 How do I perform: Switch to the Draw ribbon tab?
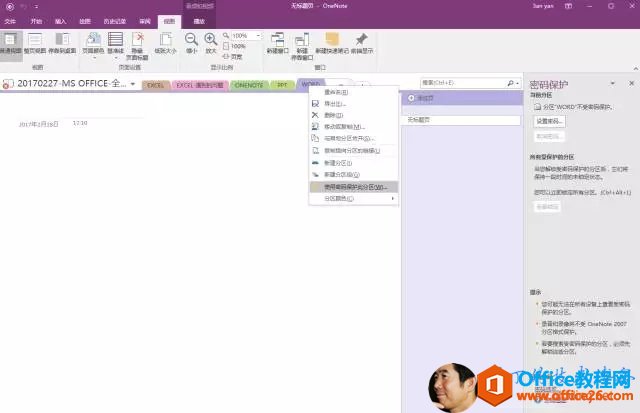tap(85, 21)
